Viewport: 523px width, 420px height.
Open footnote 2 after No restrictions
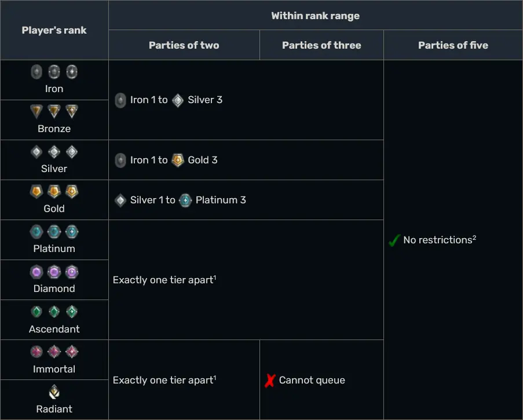tap(474, 237)
